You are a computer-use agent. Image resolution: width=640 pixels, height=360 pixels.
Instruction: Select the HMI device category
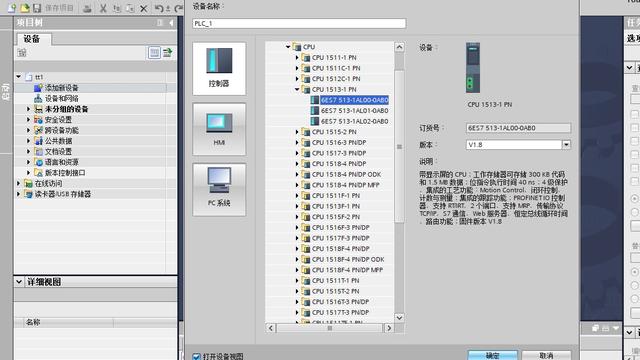pos(219,129)
